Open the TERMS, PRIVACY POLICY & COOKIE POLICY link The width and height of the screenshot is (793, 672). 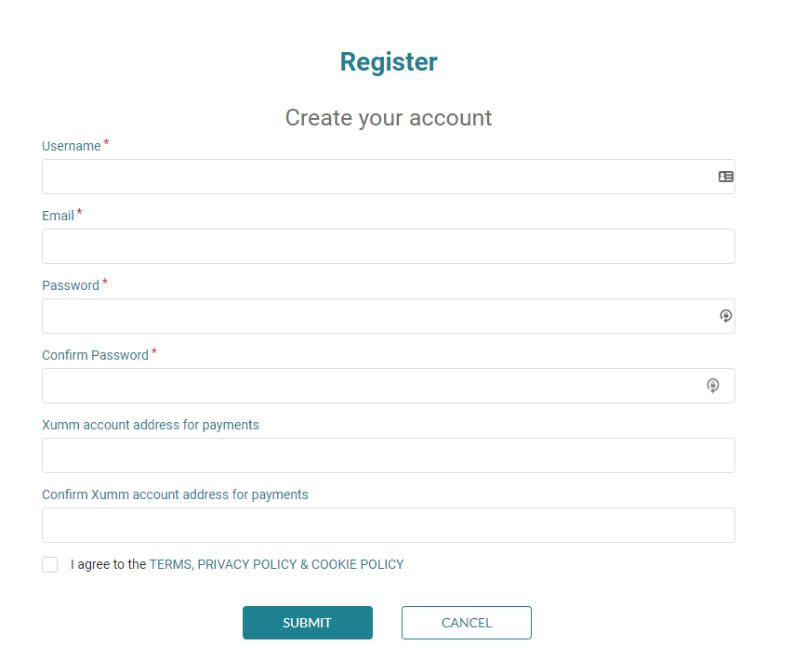click(277, 564)
